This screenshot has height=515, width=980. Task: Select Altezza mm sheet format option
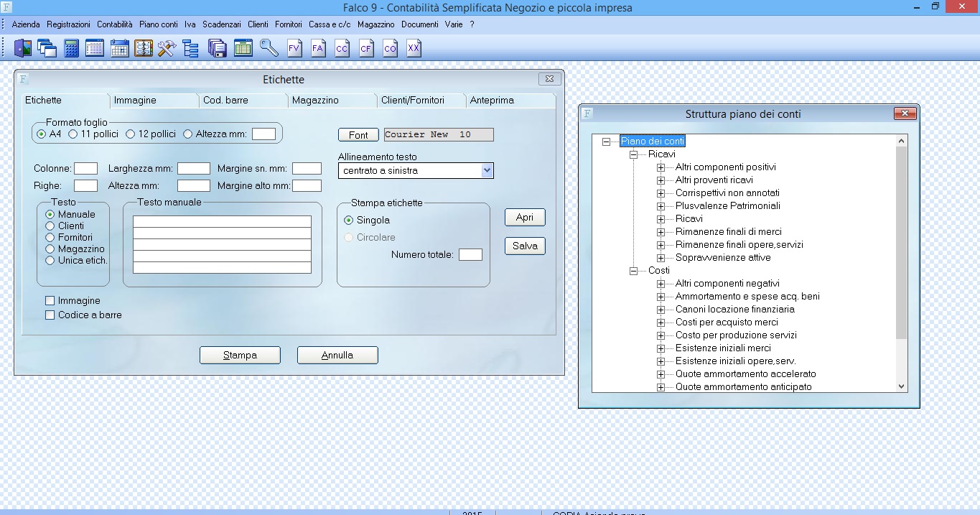[x=188, y=134]
